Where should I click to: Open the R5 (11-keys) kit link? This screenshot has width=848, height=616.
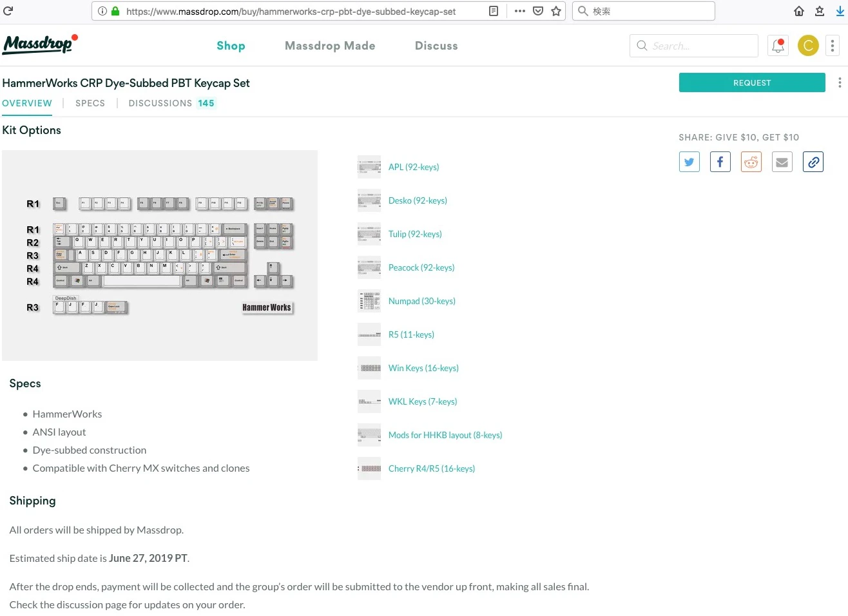(411, 334)
